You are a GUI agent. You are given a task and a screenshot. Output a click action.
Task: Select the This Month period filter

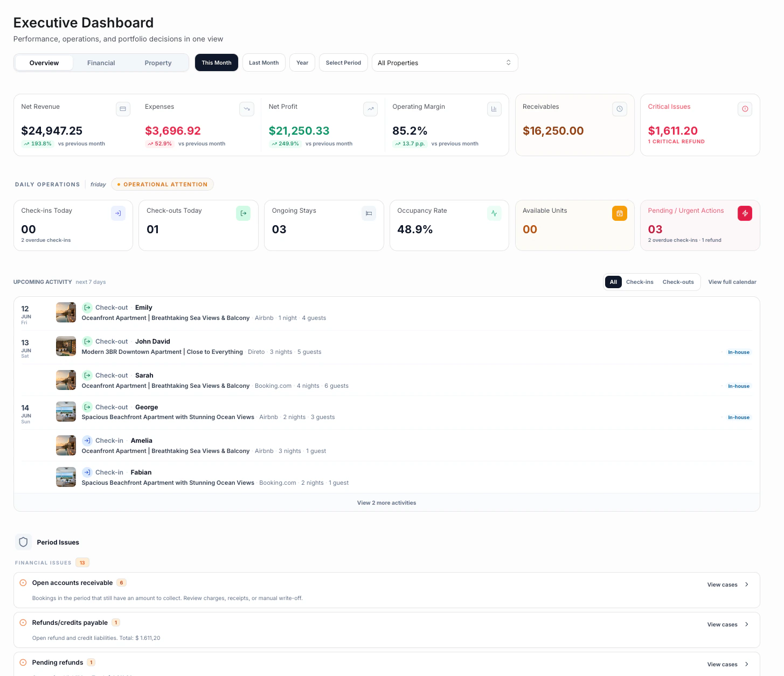tap(217, 62)
